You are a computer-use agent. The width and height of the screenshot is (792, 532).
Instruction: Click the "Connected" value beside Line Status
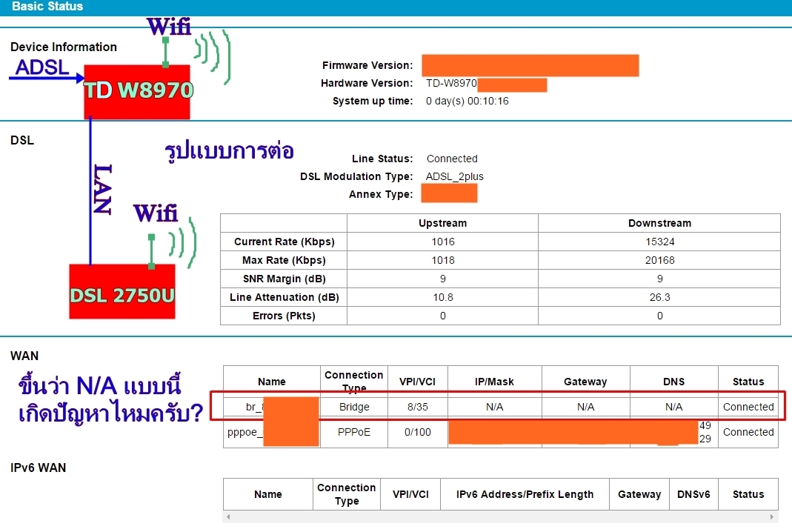click(452, 159)
